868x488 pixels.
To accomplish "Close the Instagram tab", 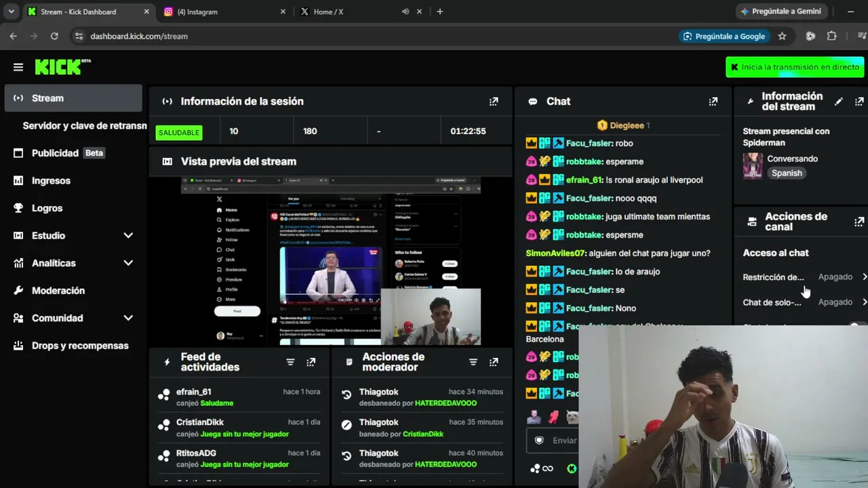I will click(283, 12).
